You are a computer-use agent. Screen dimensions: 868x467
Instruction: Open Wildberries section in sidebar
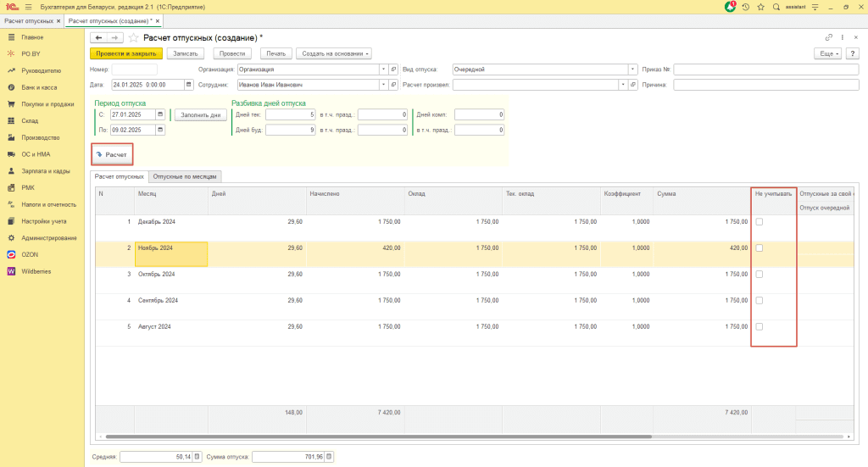(36, 271)
